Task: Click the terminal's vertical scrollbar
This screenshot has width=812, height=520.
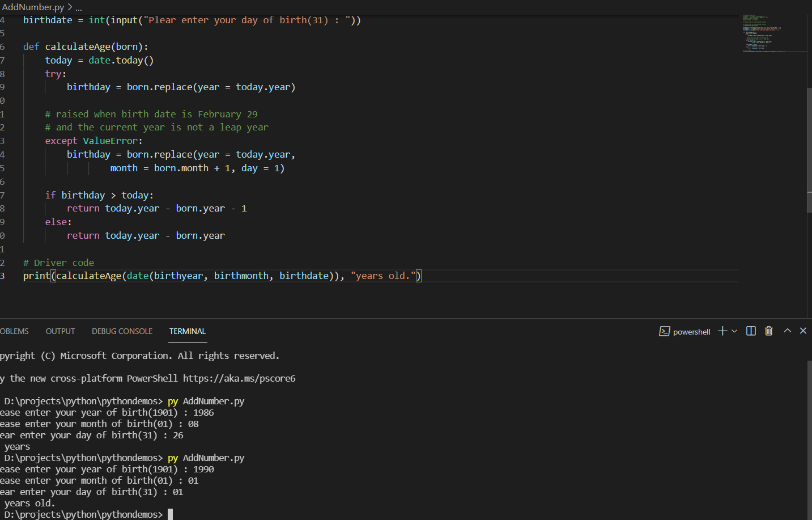Action: click(809, 437)
